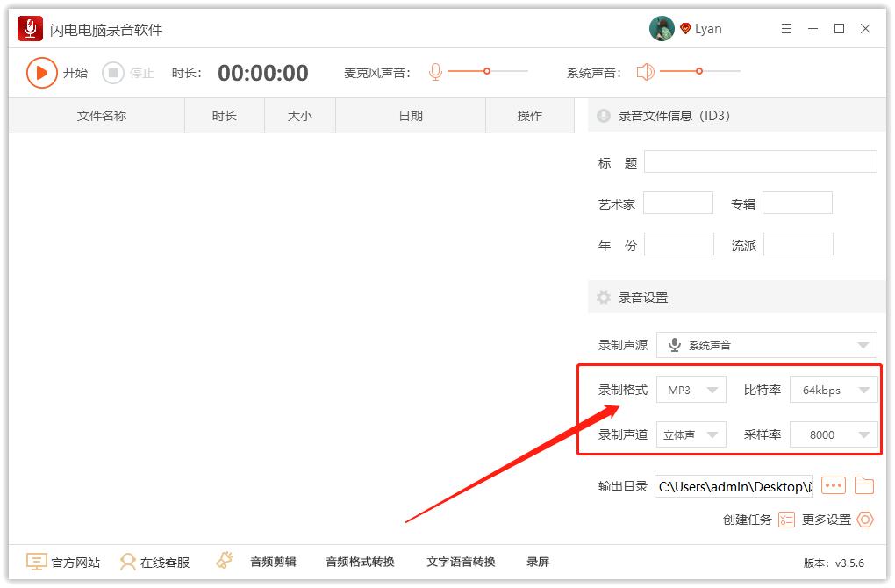Adjust the system sound volume slider
Screen dimensions: 895x588
(698, 73)
